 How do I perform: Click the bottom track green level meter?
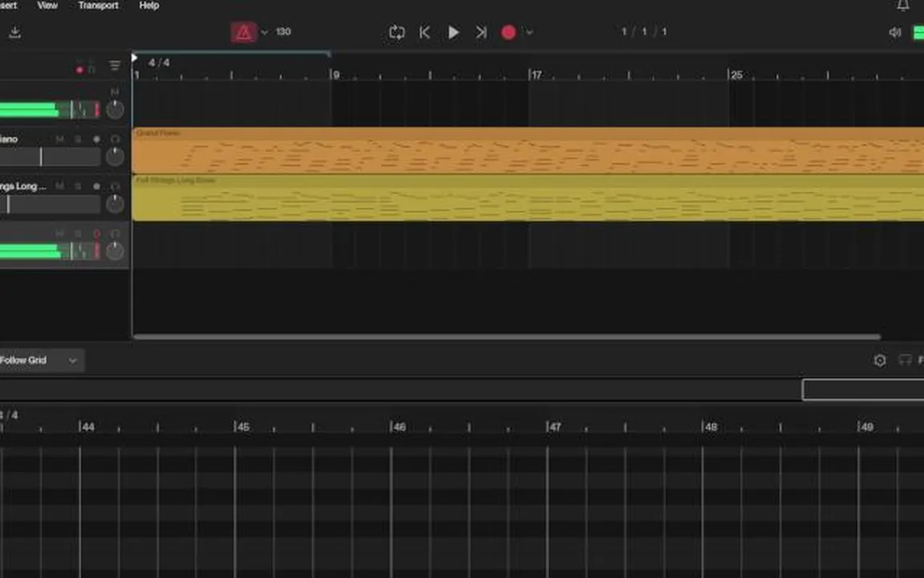(50, 251)
